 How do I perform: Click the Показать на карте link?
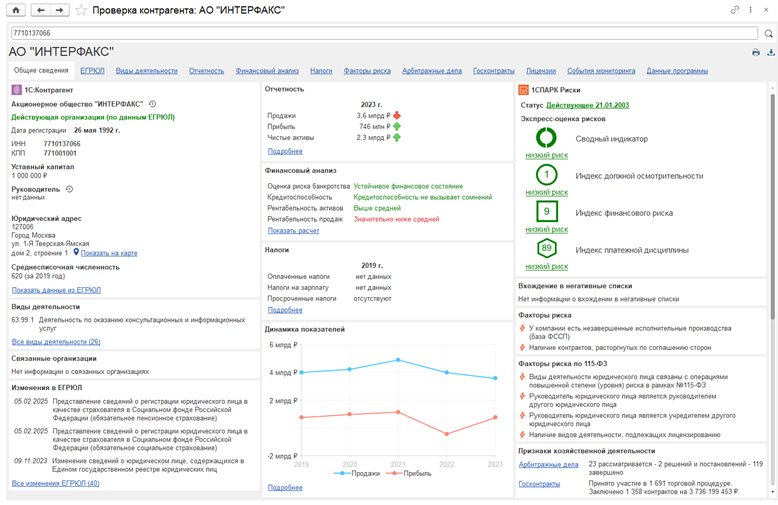(x=109, y=253)
